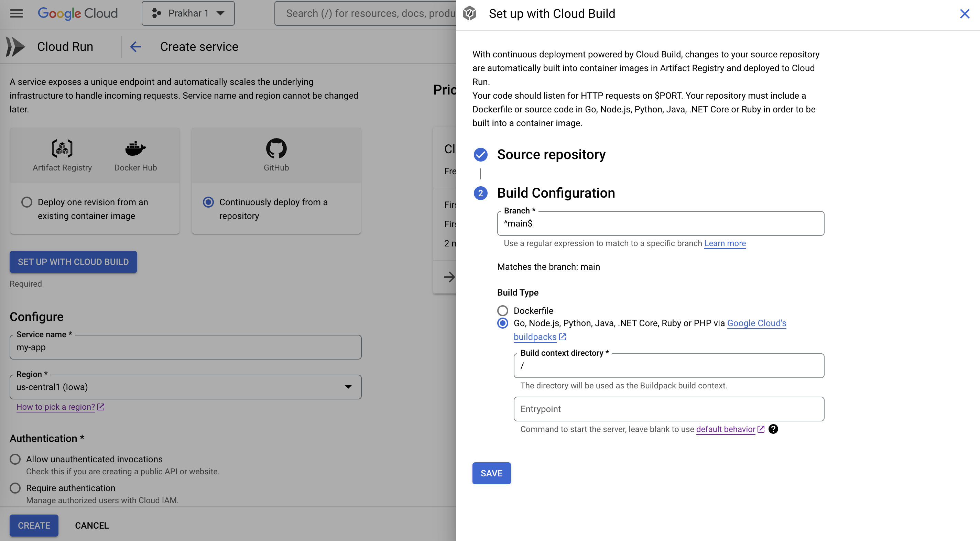Select Deploy one revision from existing image
980x541 pixels.
25,202
